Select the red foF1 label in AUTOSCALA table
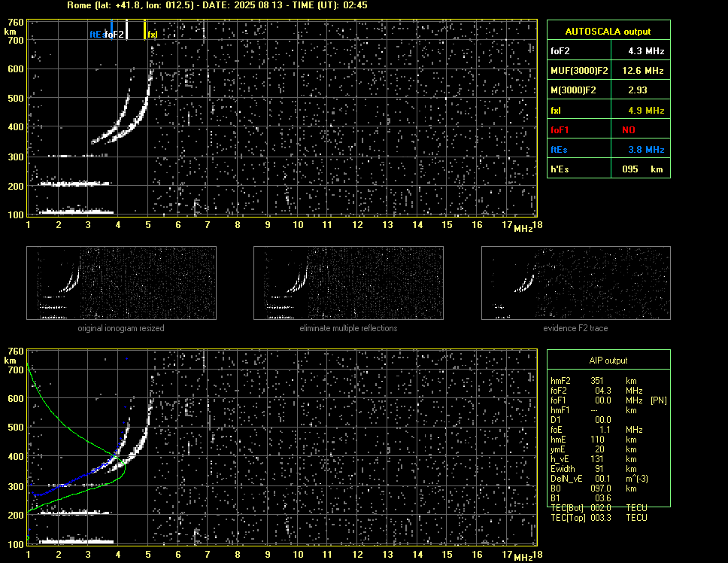Image resolution: width=728 pixels, height=563 pixels. (560, 130)
